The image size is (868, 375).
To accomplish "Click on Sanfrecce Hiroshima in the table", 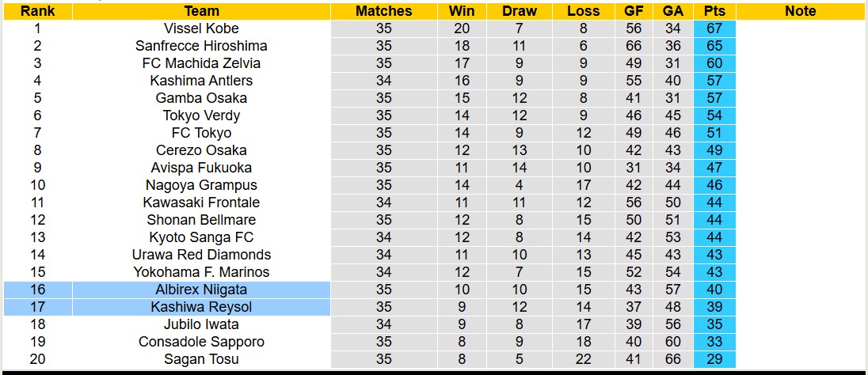I will (201, 46).
